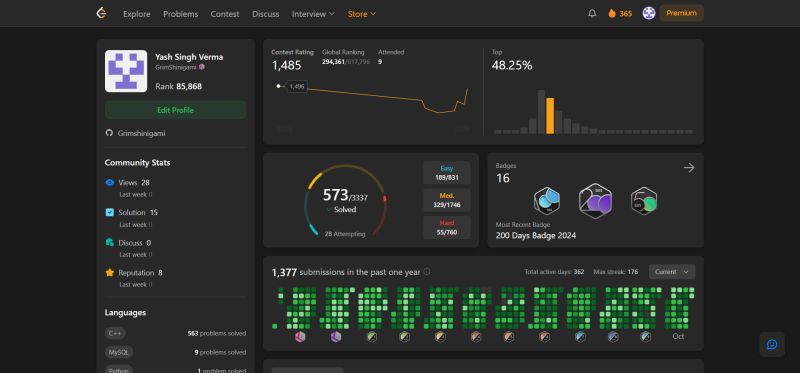Click the contest rating value 1,485
Screen dimensions: 800x373
[286, 65]
